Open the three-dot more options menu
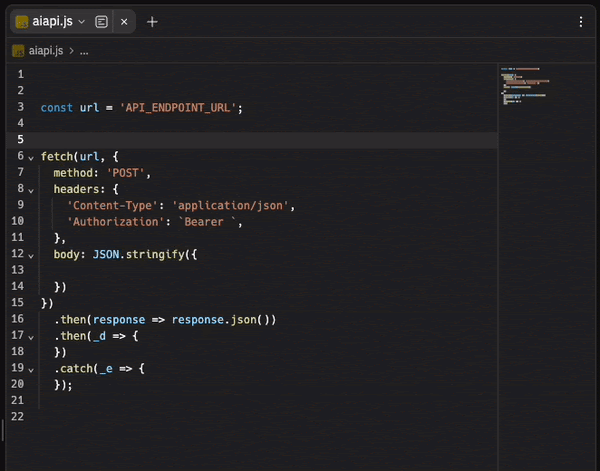 point(581,21)
